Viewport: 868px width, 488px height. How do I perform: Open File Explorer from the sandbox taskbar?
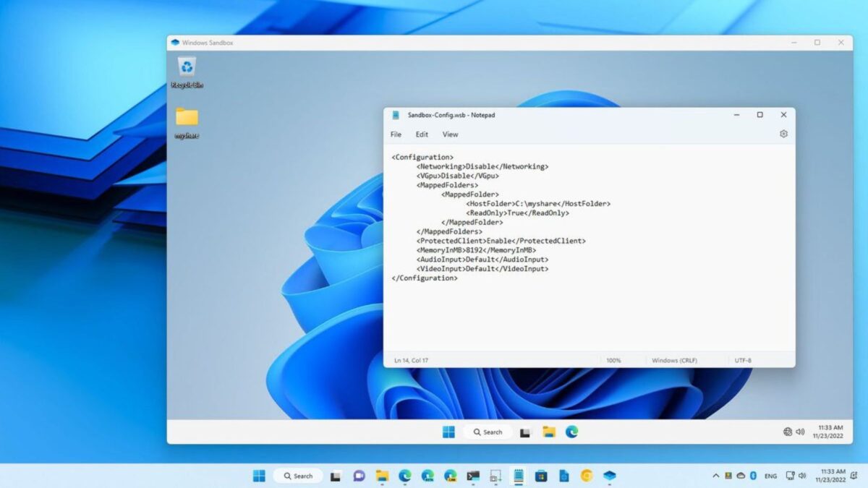click(548, 432)
